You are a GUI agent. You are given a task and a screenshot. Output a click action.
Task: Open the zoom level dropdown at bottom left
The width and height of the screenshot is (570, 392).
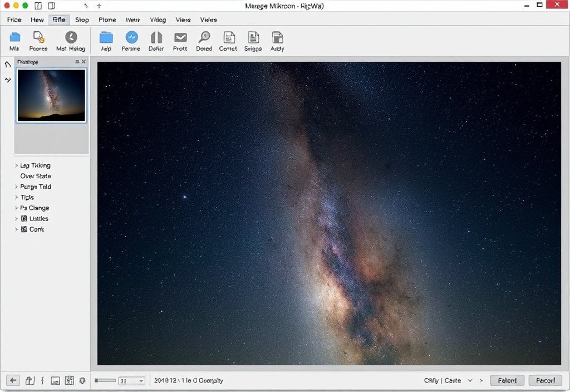coord(132,380)
